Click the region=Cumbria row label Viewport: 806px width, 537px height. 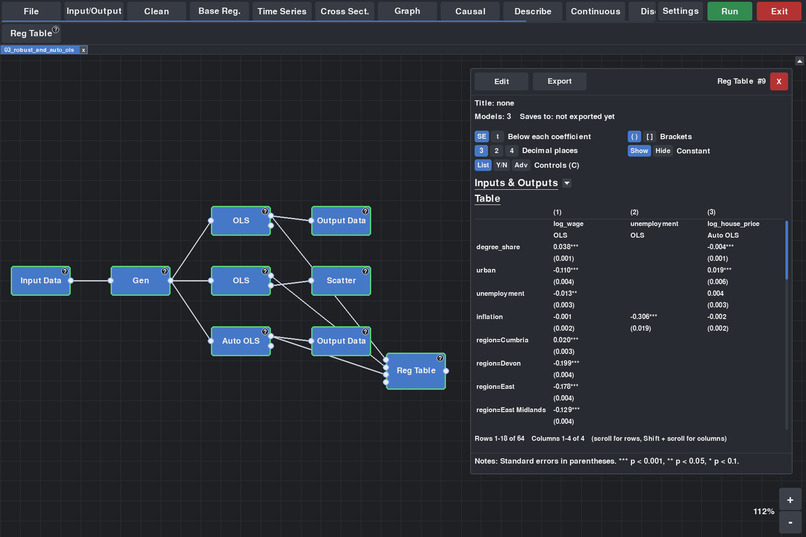pyautogui.click(x=502, y=340)
